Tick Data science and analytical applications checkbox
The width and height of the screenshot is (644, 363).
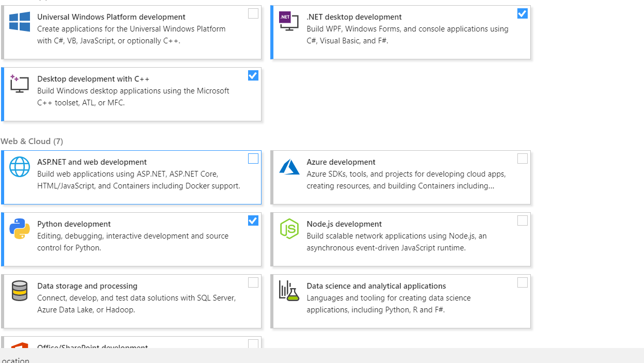coord(523,282)
